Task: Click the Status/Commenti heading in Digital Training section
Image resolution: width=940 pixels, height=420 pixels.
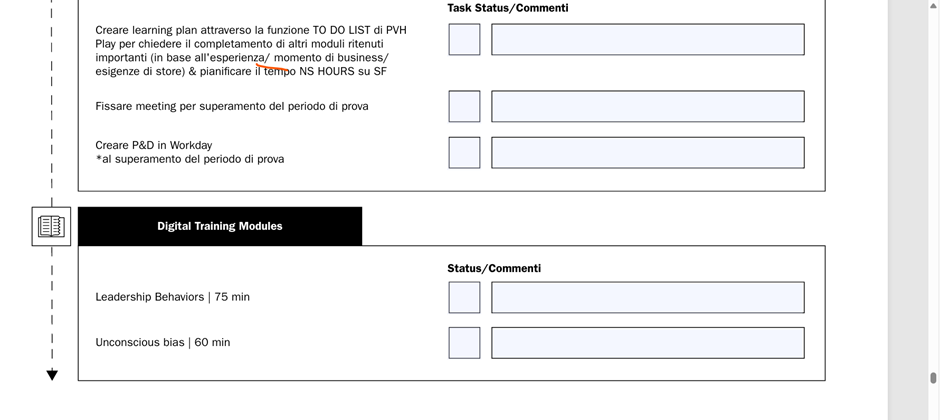Action: tap(494, 268)
